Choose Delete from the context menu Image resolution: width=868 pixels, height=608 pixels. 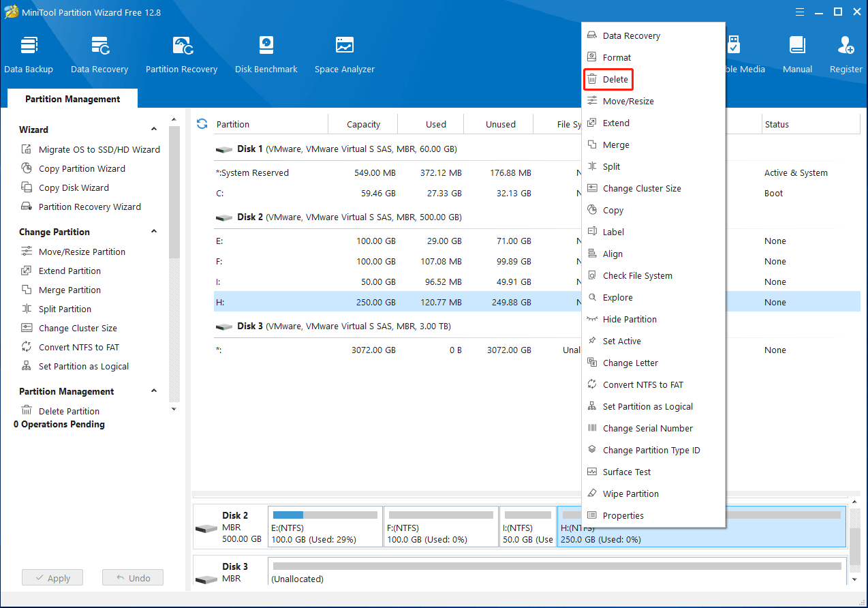point(615,80)
